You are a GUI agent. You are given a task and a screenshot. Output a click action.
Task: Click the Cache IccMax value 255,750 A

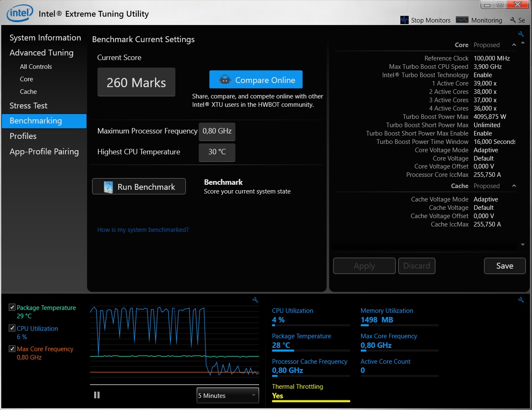click(487, 224)
